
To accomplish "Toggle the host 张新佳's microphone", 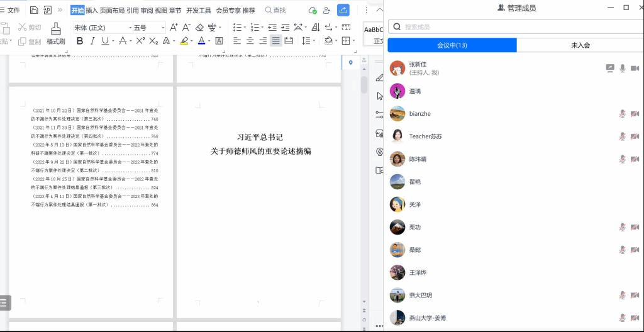I will point(622,68).
